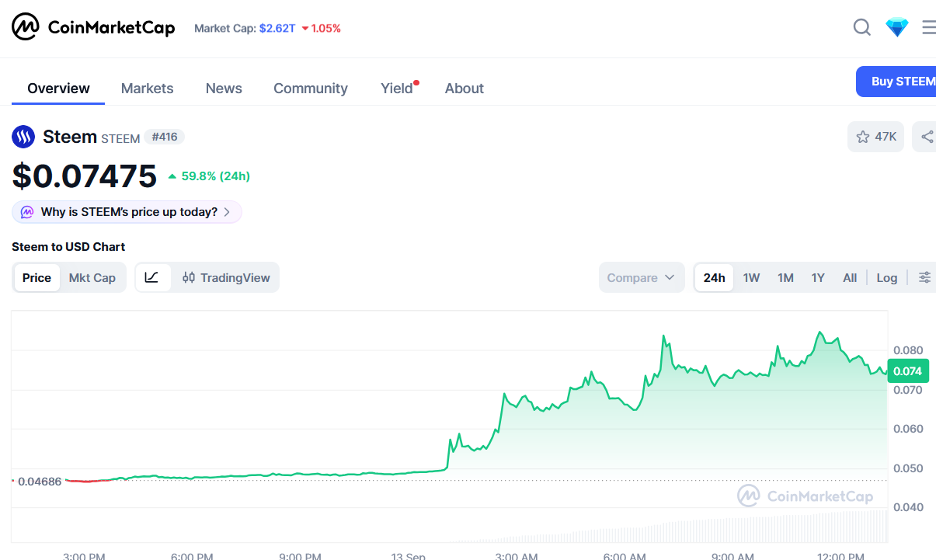Click the 0.04686 opening price label
The width and height of the screenshot is (936, 560).
[x=39, y=482]
